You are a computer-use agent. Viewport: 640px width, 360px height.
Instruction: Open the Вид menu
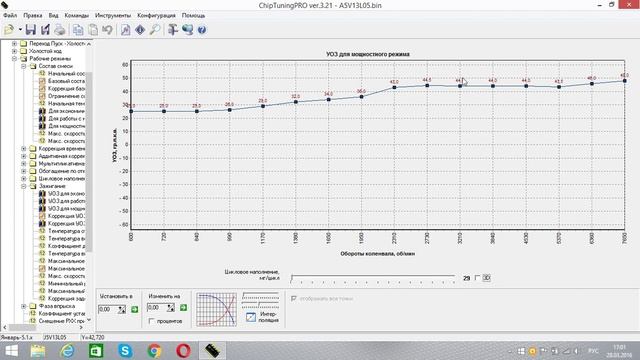tap(53, 15)
